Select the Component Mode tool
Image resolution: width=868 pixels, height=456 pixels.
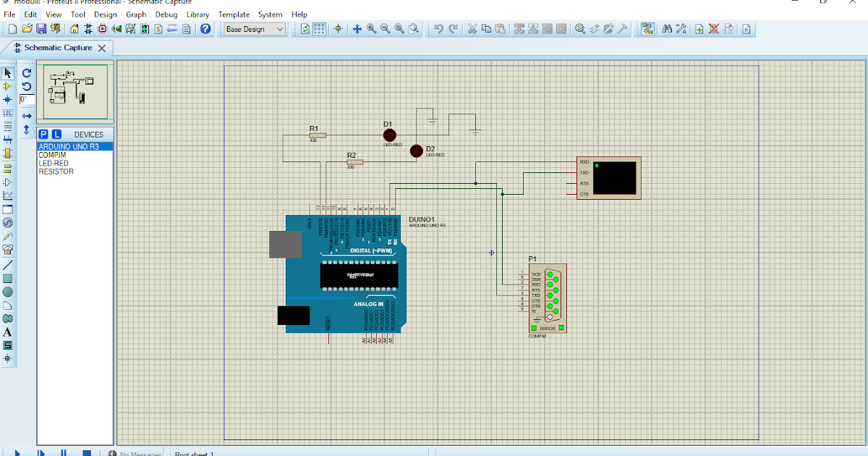pos(8,85)
